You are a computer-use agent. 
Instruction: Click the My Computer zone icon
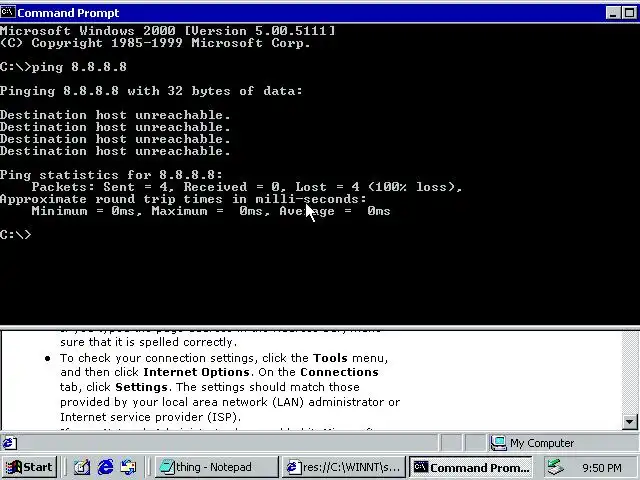(x=498, y=443)
